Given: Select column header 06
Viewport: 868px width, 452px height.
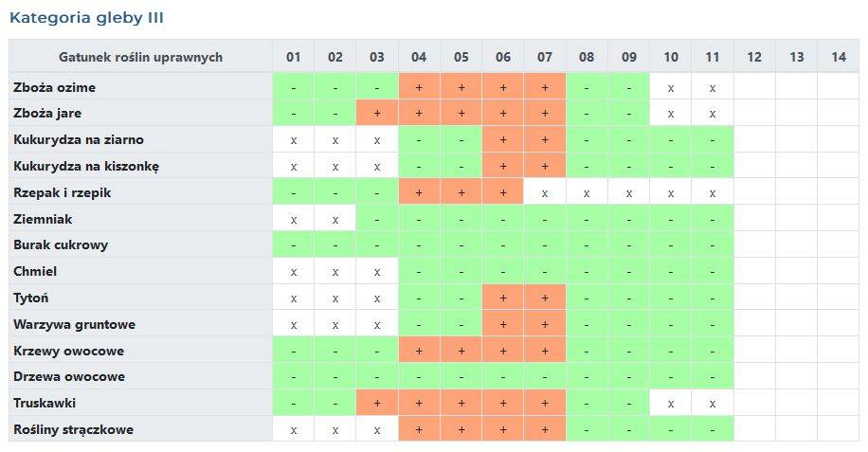Looking at the screenshot, I should tap(503, 57).
